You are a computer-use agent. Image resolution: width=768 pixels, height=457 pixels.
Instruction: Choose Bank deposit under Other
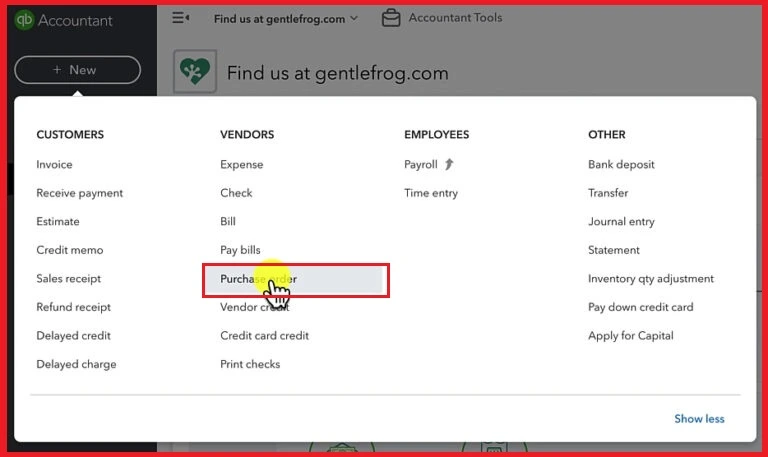pyautogui.click(x=620, y=164)
